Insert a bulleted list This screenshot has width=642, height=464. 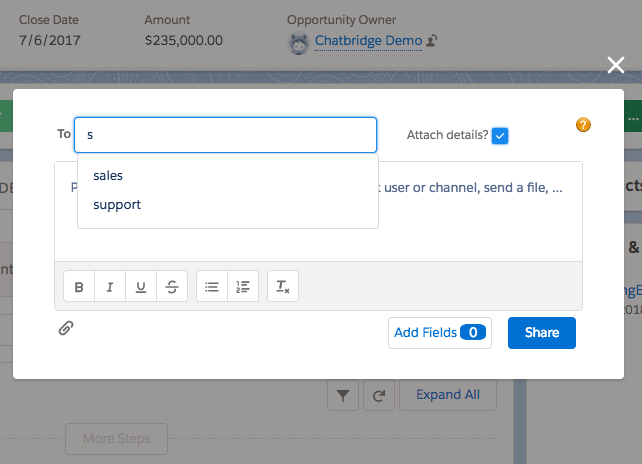(x=212, y=287)
